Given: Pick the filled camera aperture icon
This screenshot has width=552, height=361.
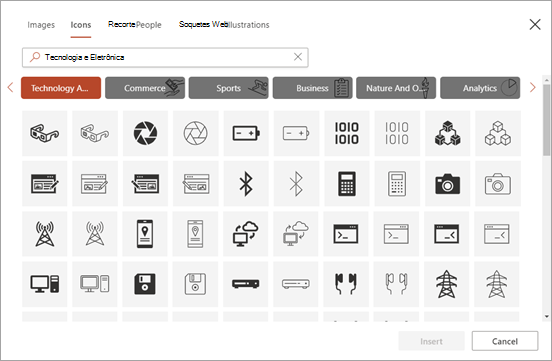Looking at the screenshot, I should (145, 133).
